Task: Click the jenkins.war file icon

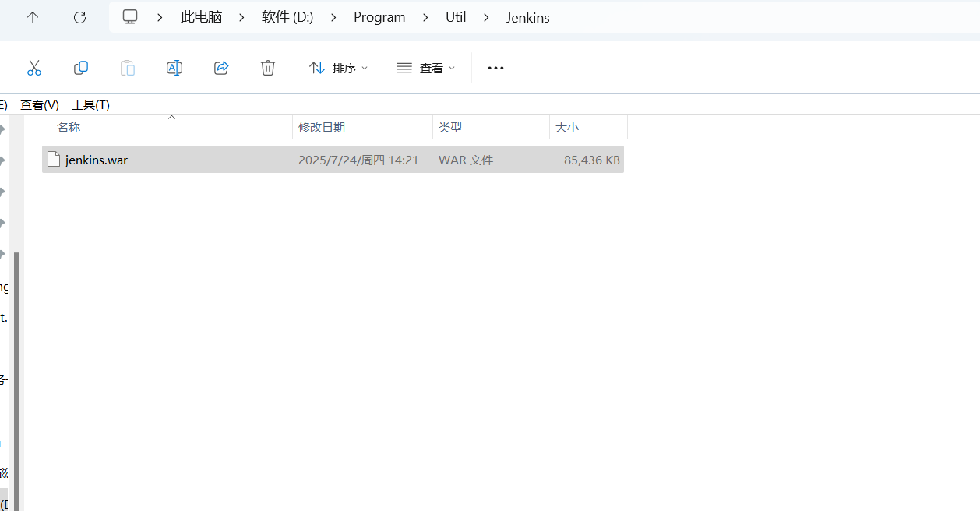Action: [x=54, y=160]
